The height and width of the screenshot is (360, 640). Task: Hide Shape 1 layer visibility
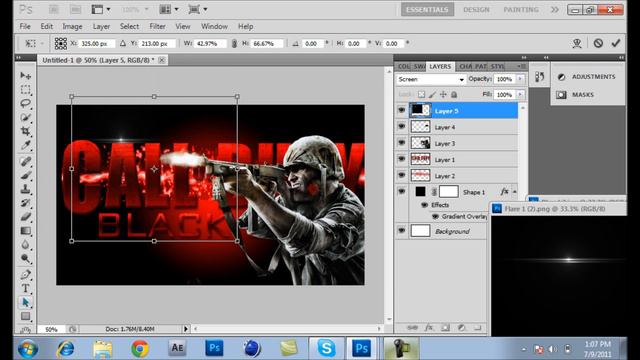[402, 191]
